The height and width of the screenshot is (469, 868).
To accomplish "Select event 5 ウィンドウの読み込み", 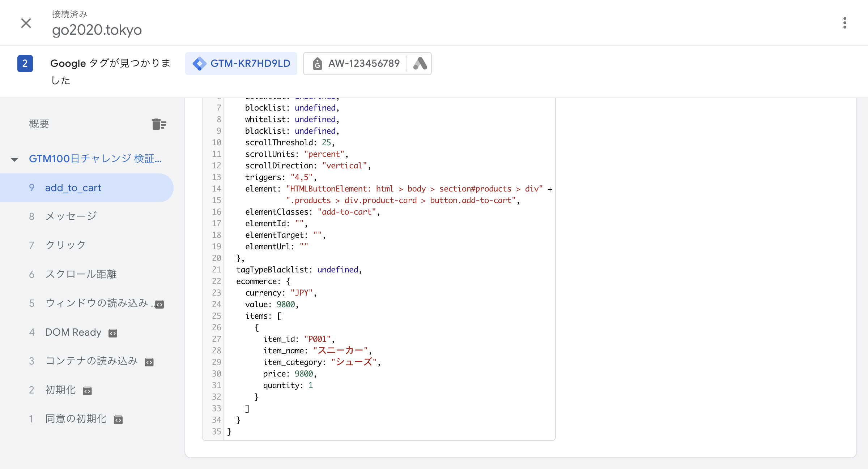I will pos(87,303).
